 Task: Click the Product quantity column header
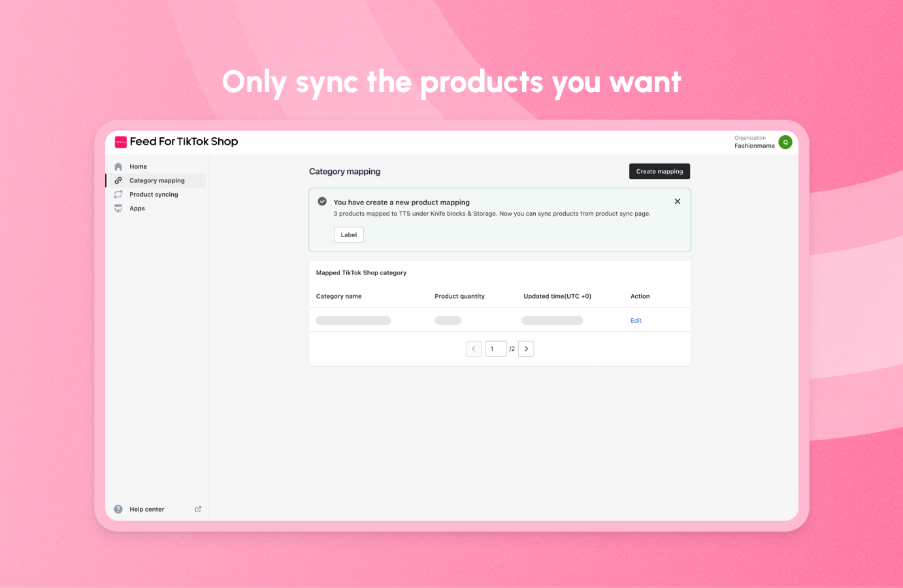(460, 297)
